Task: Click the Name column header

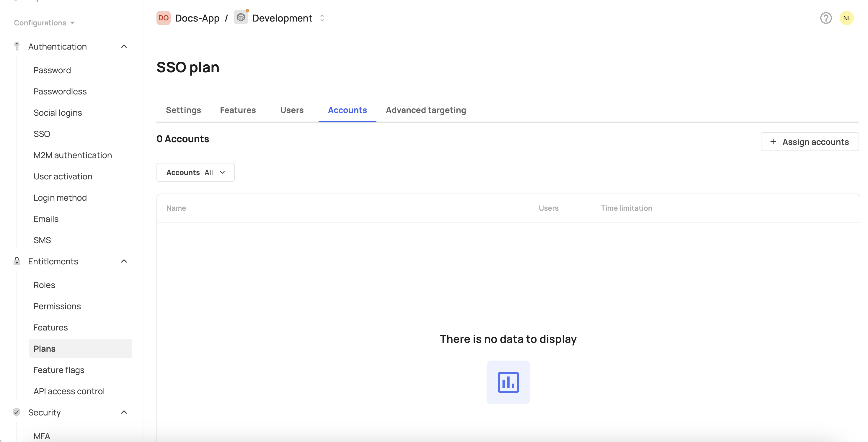Action: click(176, 208)
